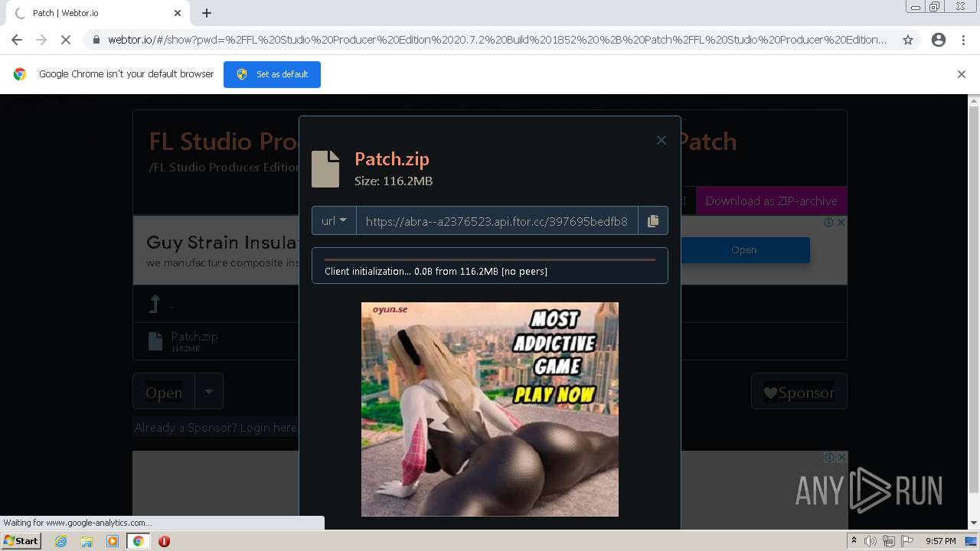The image size is (980, 551).
Task: Close the Patch.zip dialog
Action: pyautogui.click(x=661, y=140)
